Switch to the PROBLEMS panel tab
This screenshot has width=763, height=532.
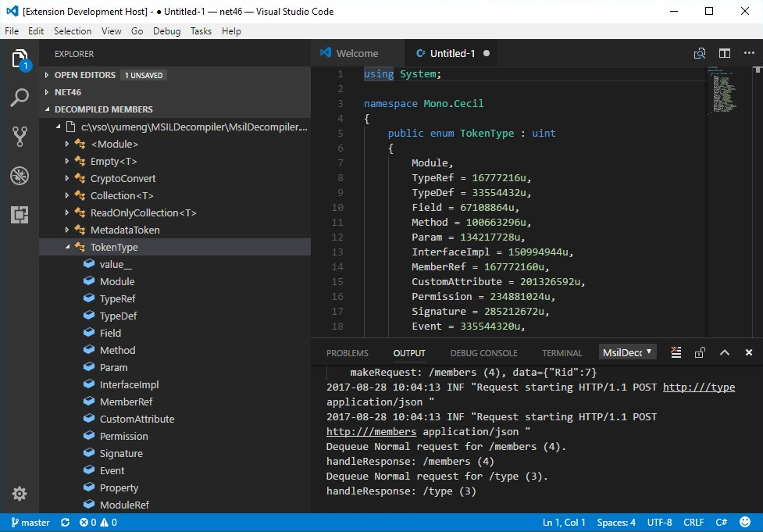pos(347,353)
